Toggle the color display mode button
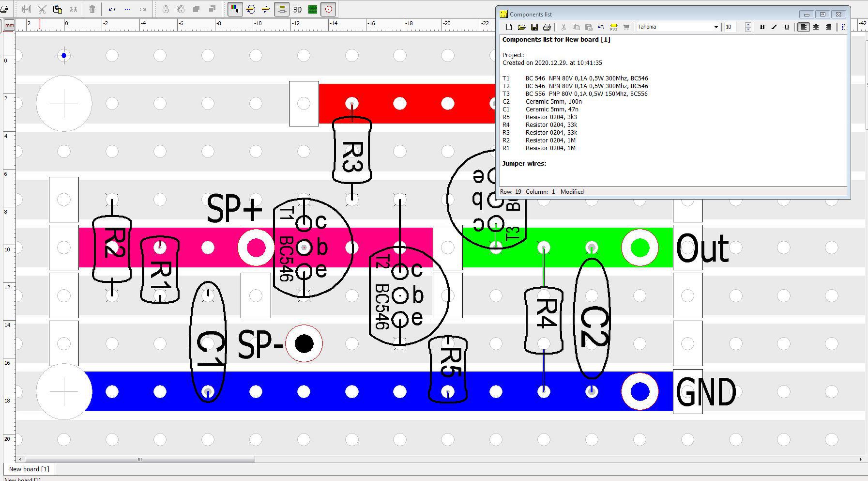Viewport: 868px width, 481px height. (x=235, y=9)
